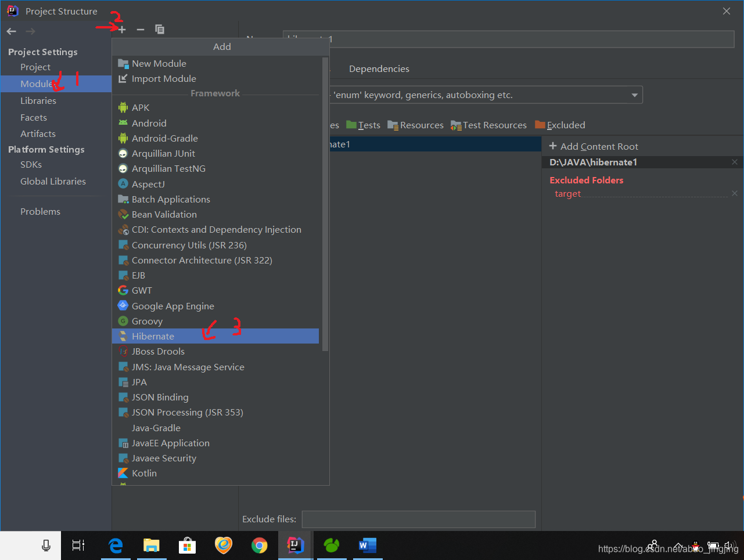The width and height of the screenshot is (744, 560).
Task: Click the excluded target folder name
Action: 567,194
